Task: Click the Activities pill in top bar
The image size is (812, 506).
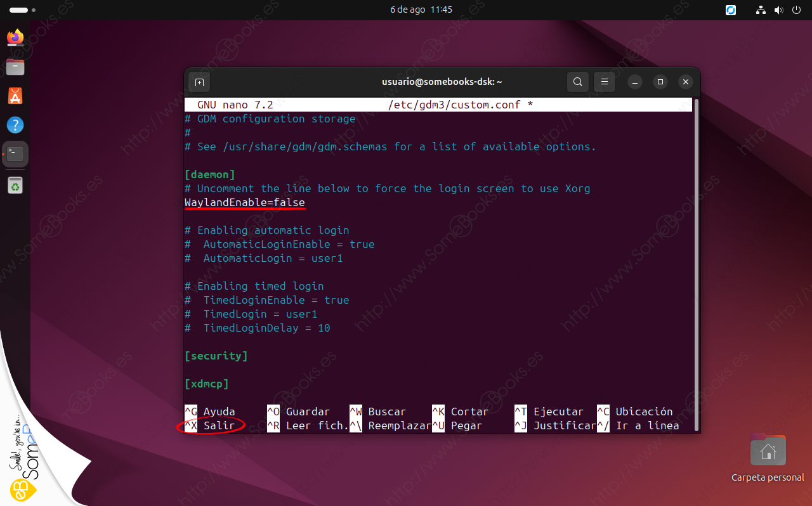Action: (x=23, y=10)
